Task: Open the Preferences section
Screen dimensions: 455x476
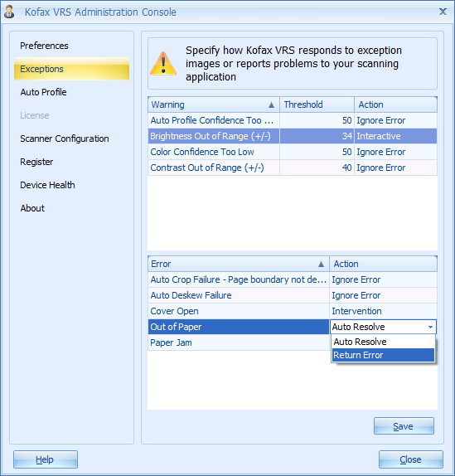Action: [x=44, y=46]
